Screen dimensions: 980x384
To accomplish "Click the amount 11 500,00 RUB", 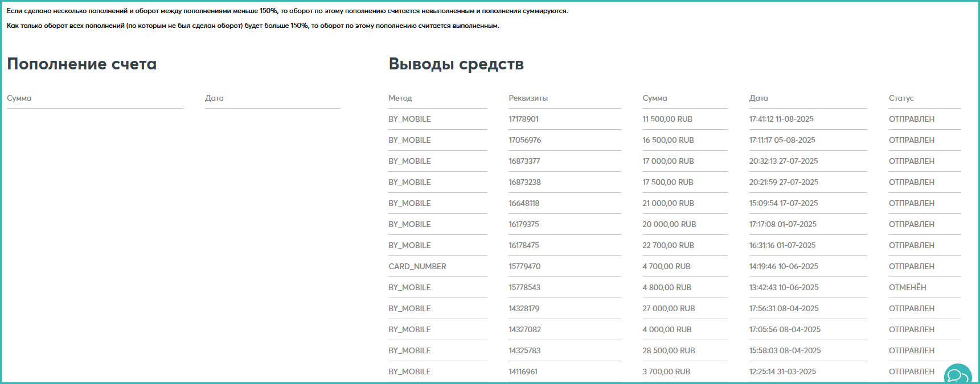I will [667, 119].
